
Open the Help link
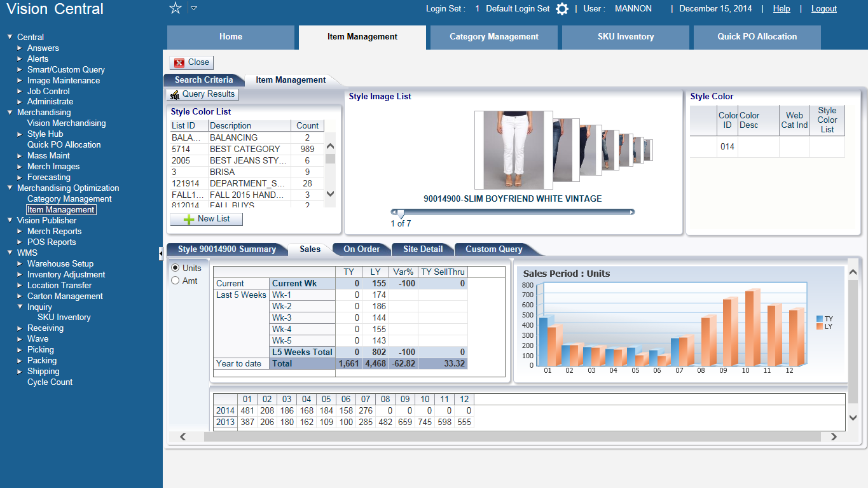pyautogui.click(x=782, y=9)
